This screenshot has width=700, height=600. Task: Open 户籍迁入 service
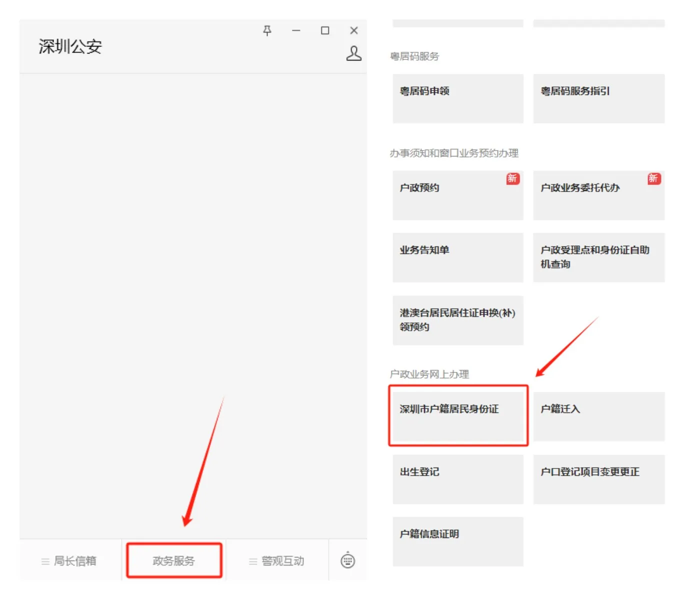[599, 416]
